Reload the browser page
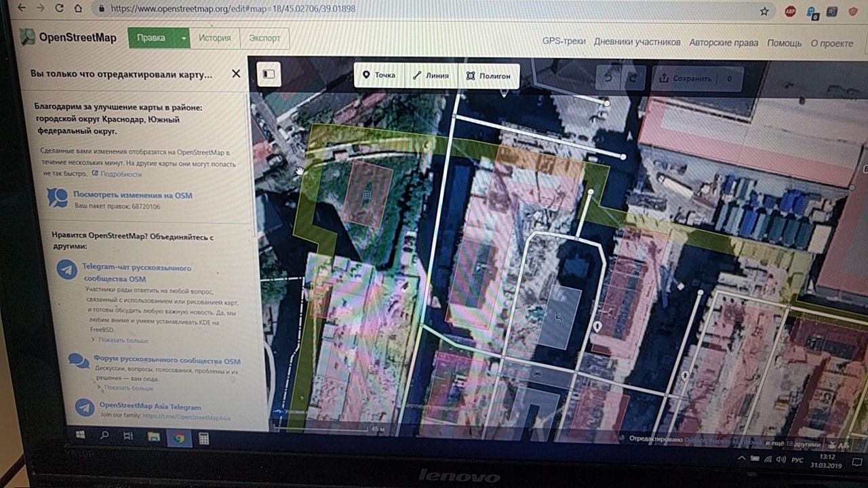 60,9
